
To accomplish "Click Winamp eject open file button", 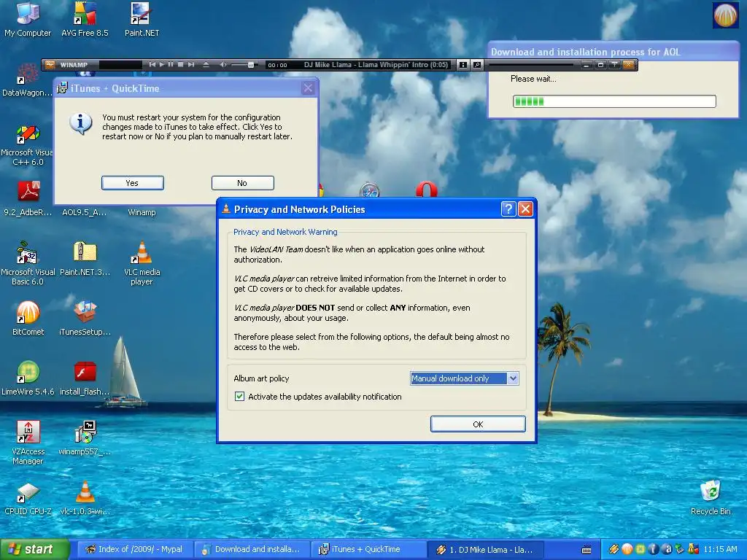I will coord(206,65).
